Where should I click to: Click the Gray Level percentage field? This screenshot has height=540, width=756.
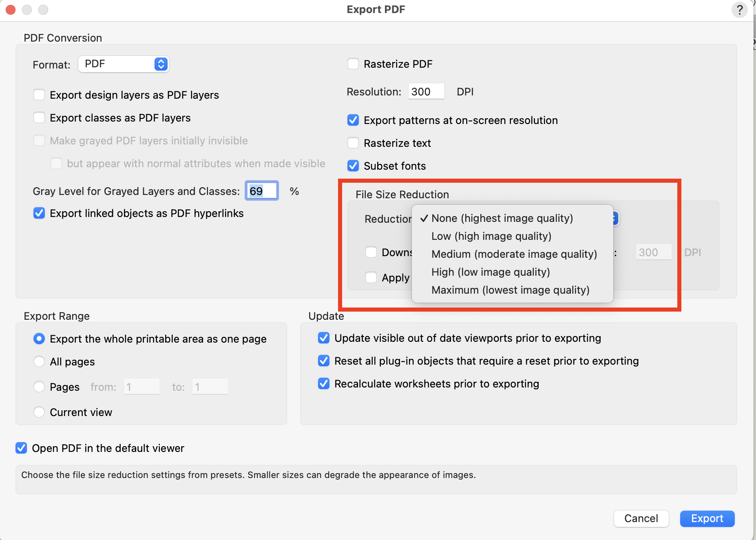[262, 191]
